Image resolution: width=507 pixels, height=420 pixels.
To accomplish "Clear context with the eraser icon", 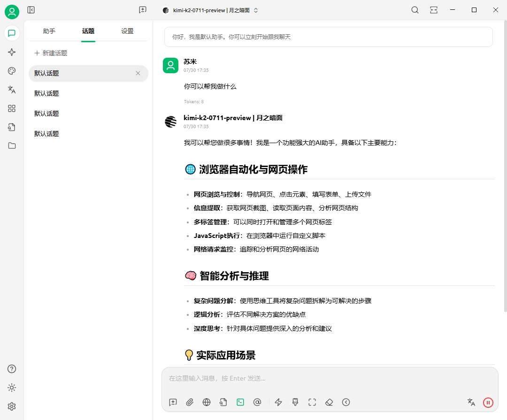I will pos(329,402).
